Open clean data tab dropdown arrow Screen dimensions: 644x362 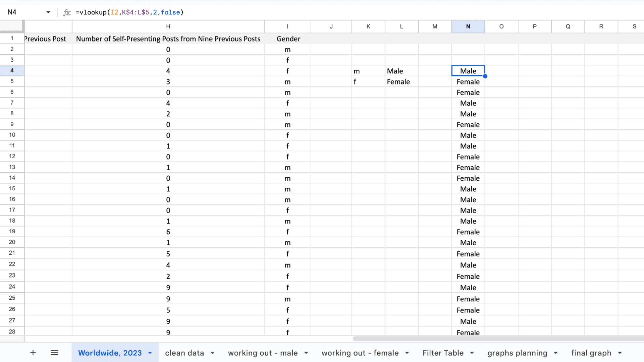[x=213, y=353]
